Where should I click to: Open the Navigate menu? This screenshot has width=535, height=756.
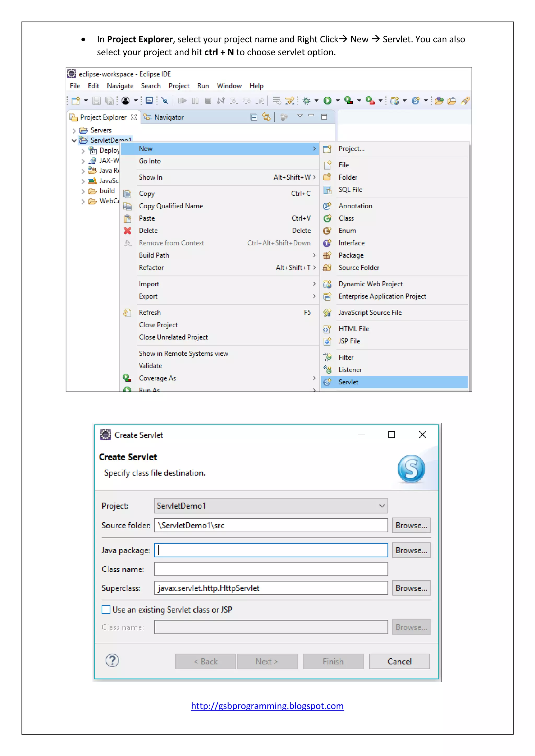click(x=120, y=86)
